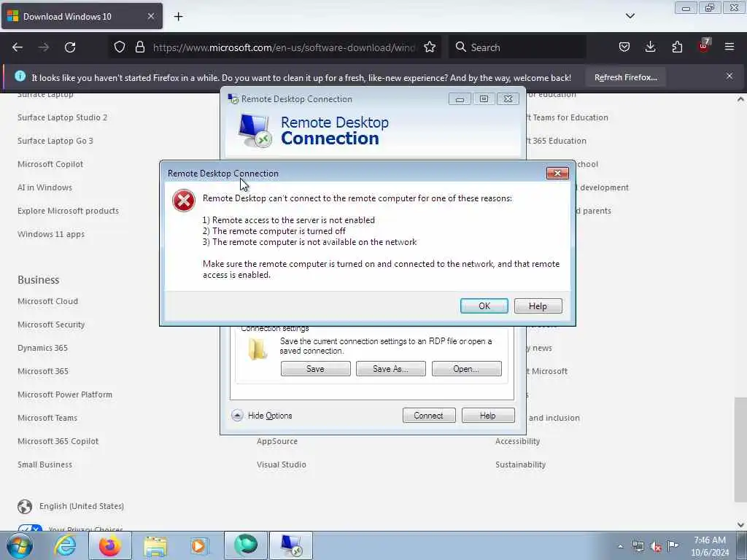Click the Firefox forward arrow
The width and height of the screenshot is (747, 560).
(43, 47)
